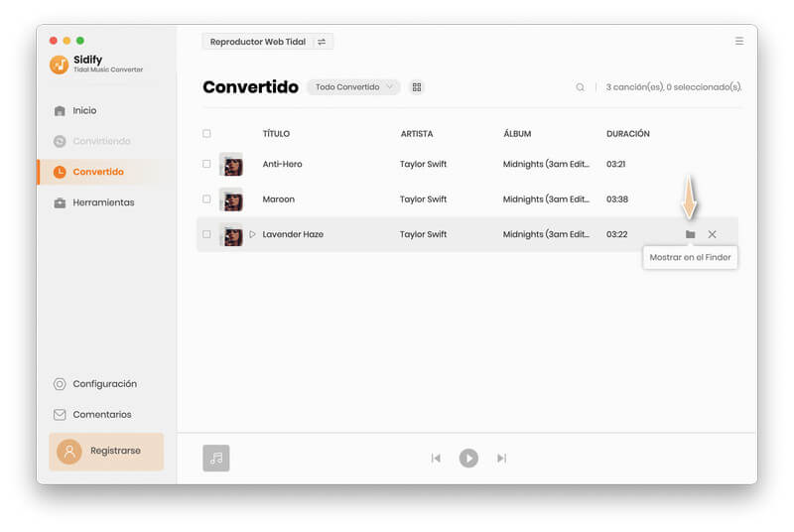Show Lavender Haze in Finder folder icon
This screenshot has height=532, width=794.
690,234
